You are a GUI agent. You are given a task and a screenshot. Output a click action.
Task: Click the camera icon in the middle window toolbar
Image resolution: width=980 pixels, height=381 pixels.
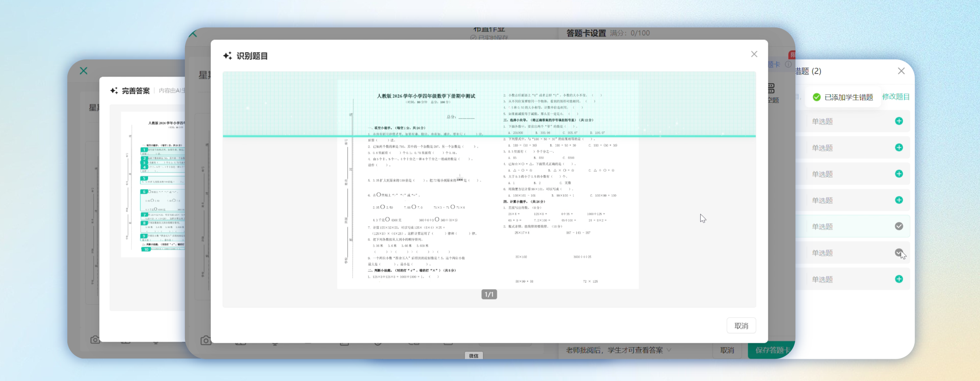pos(206,340)
